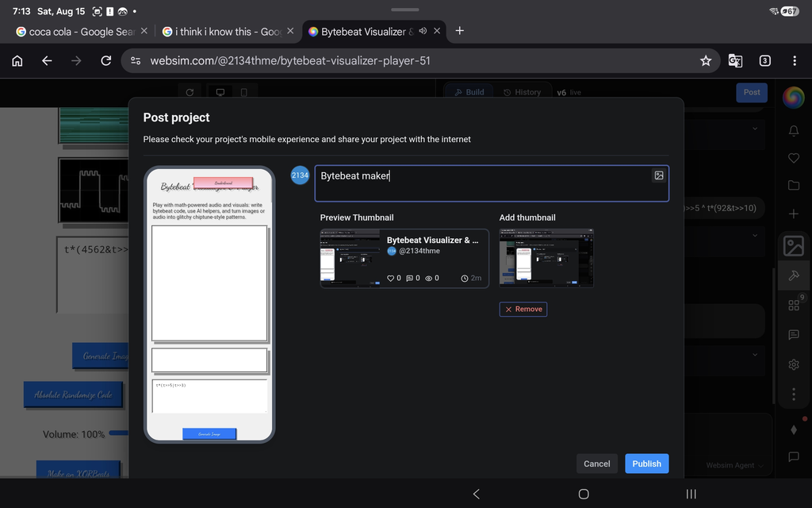812x508 pixels.
Task: Close the 'i think i know this' tab
Action: point(290,31)
